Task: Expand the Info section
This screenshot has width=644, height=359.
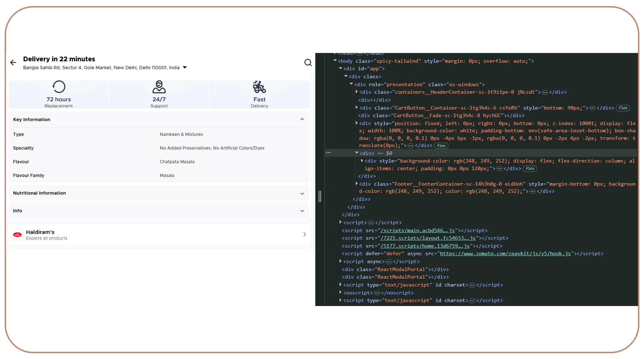Action: pyautogui.click(x=302, y=211)
